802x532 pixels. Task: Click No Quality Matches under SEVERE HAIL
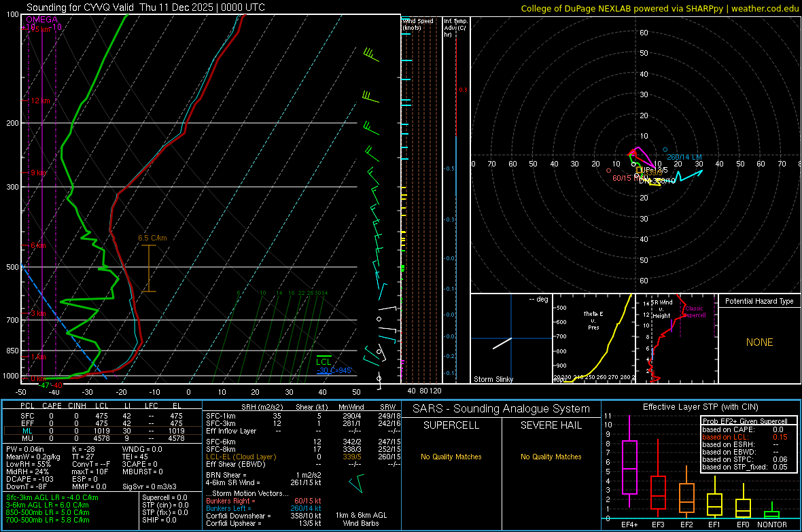point(551,457)
